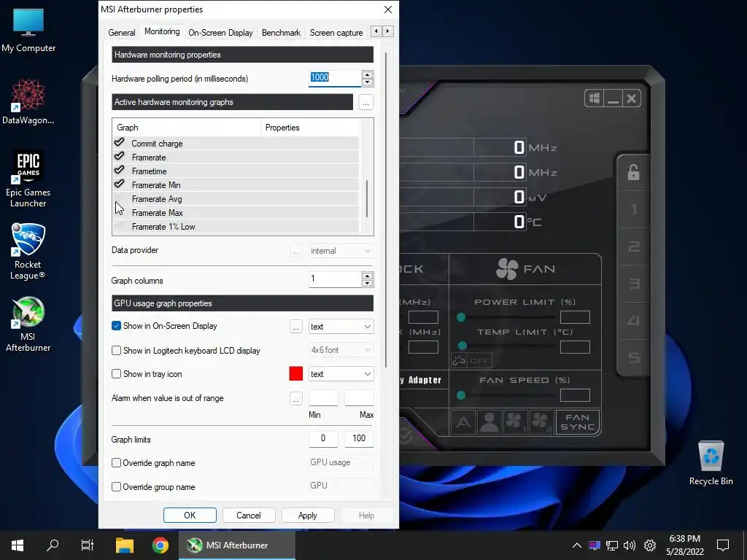
Task: Select Afterburner fan 1 icon
Action: [515, 422]
